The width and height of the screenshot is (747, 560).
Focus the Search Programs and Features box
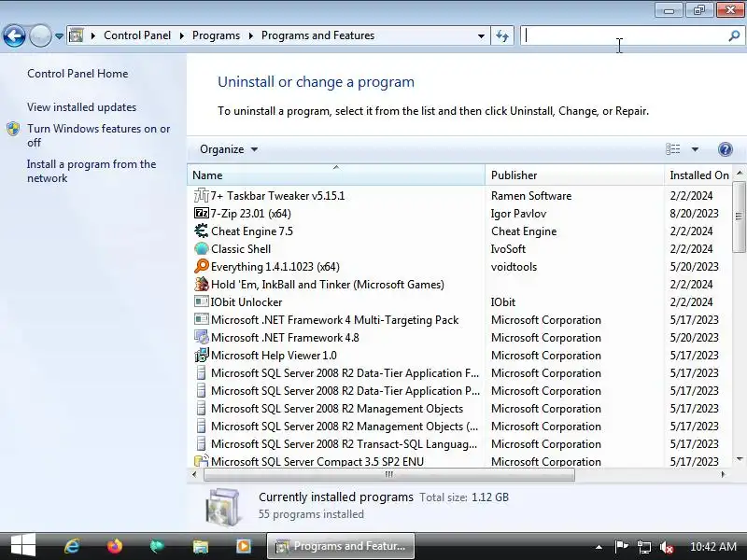click(x=624, y=35)
